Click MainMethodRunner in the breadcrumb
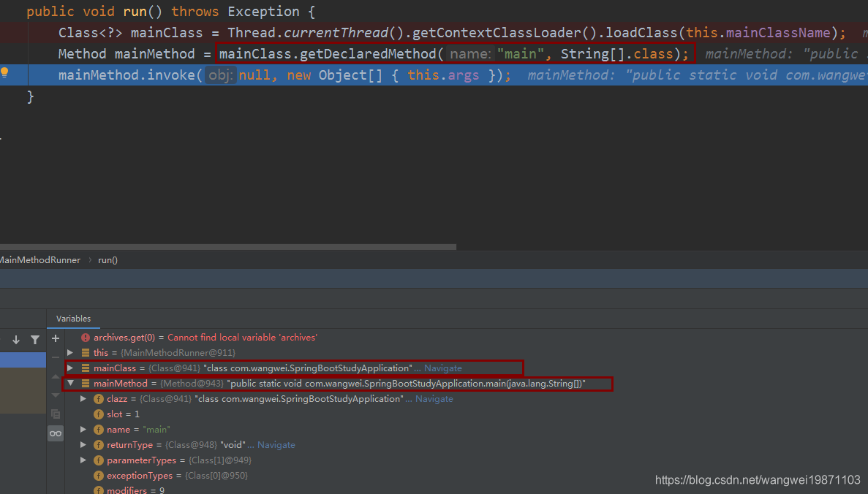Image resolution: width=868 pixels, height=494 pixels. (39, 260)
